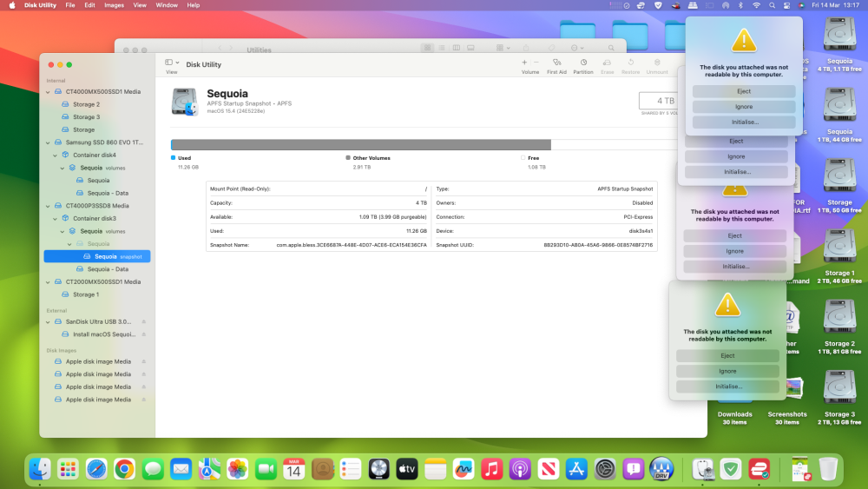This screenshot has height=489, width=868.
Task: Click the Unmount toolbar icon
Action: click(x=657, y=63)
